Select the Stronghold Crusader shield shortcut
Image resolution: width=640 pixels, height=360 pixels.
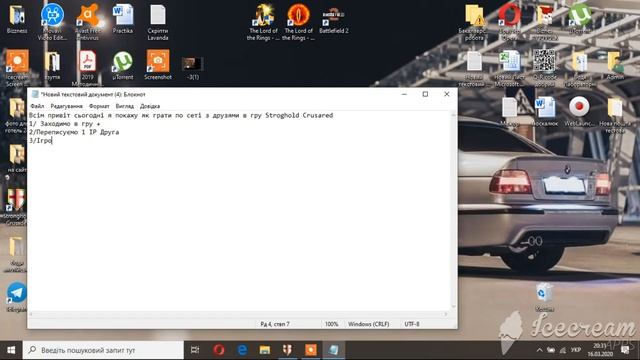pos(16,206)
